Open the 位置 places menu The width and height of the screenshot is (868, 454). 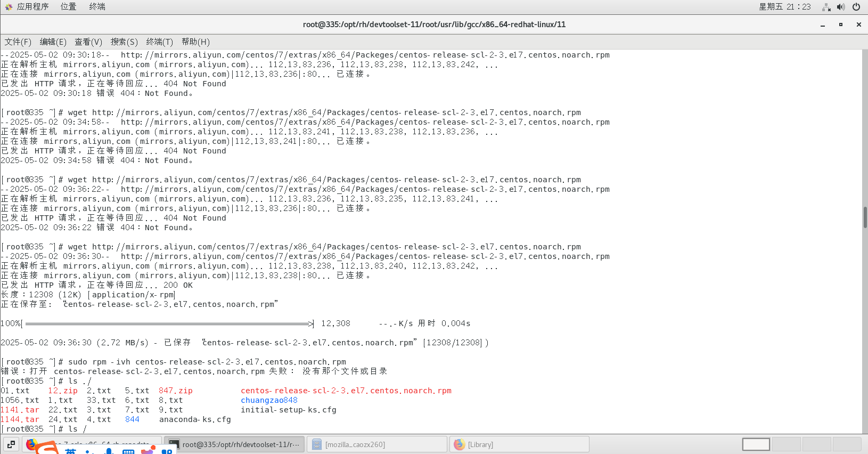68,7
